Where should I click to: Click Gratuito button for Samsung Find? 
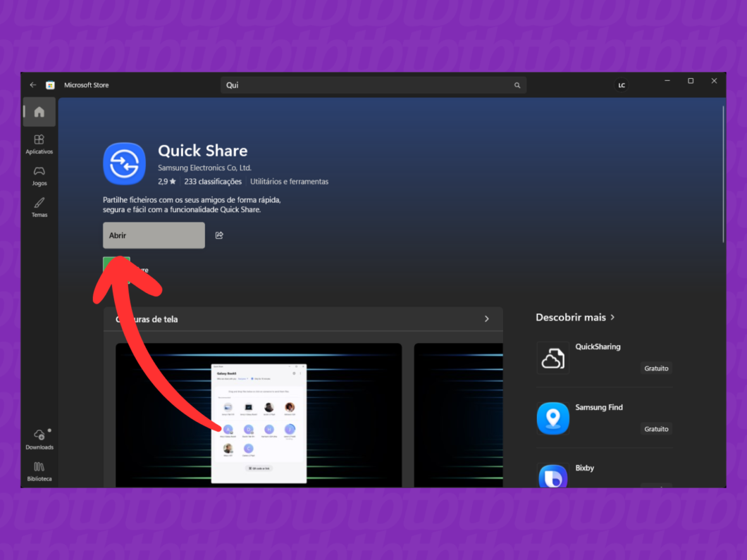pos(656,428)
